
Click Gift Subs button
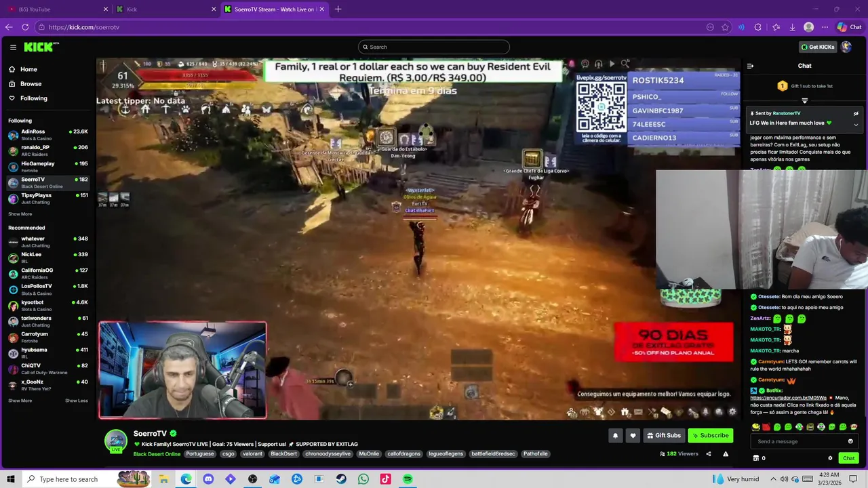point(663,435)
